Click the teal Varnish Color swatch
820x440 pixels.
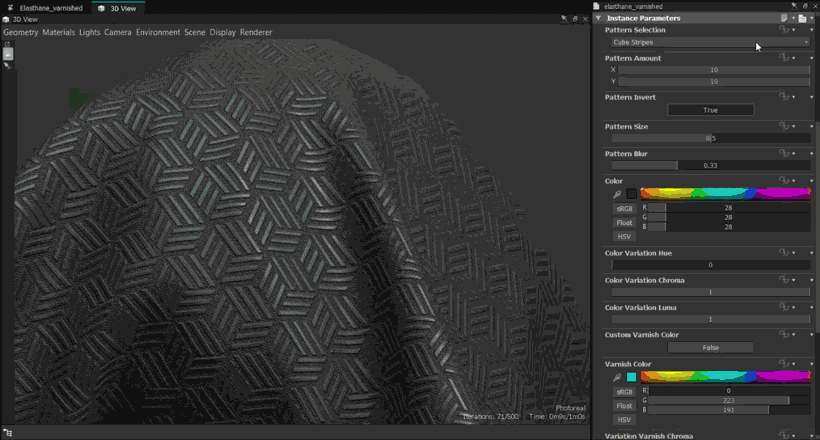click(x=632, y=377)
